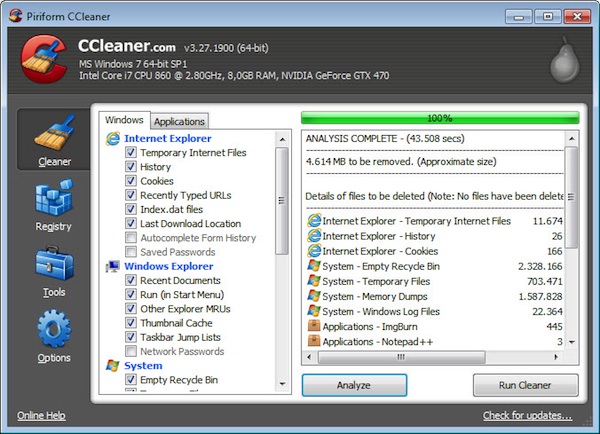Click the Windows Explorer section heading
600x434 pixels.
(x=169, y=266)
